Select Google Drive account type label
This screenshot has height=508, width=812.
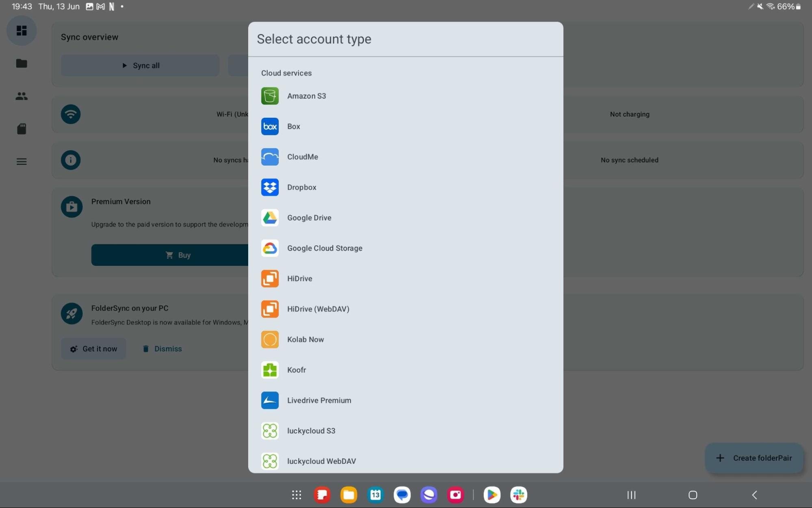309,218
